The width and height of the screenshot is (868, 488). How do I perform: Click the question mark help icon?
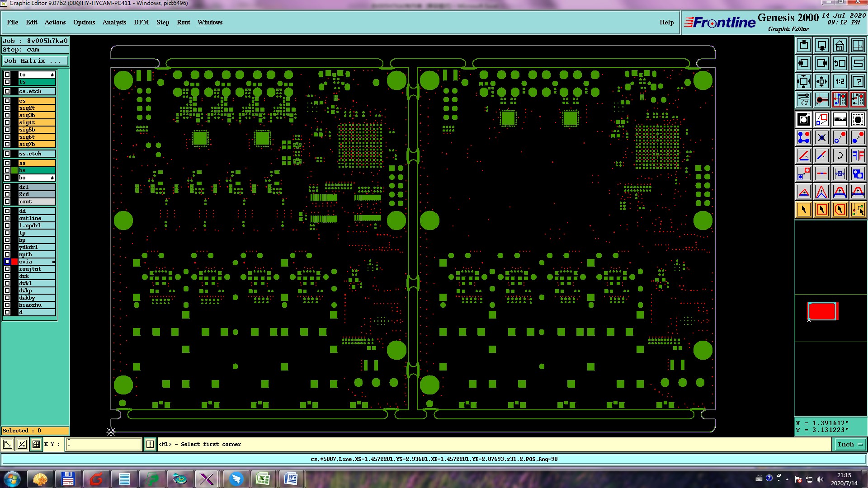coord(858,81)
